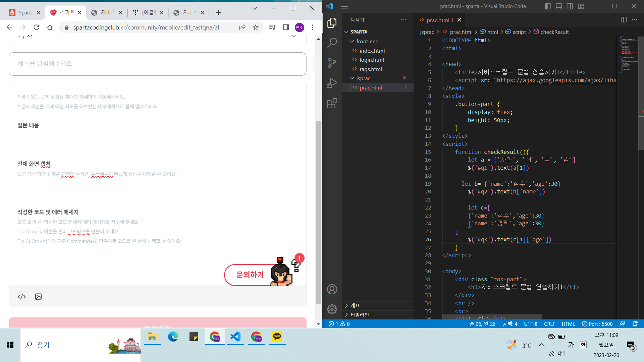Open VS Code hamburger menu
This screenshot has height=362, width=644.
point(344,6)
